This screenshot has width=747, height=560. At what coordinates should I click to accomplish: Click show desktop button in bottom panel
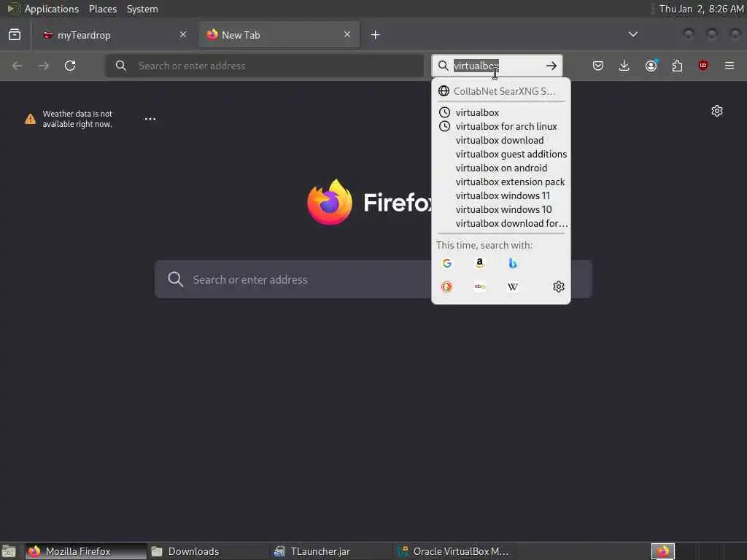(x=9, y=551)
